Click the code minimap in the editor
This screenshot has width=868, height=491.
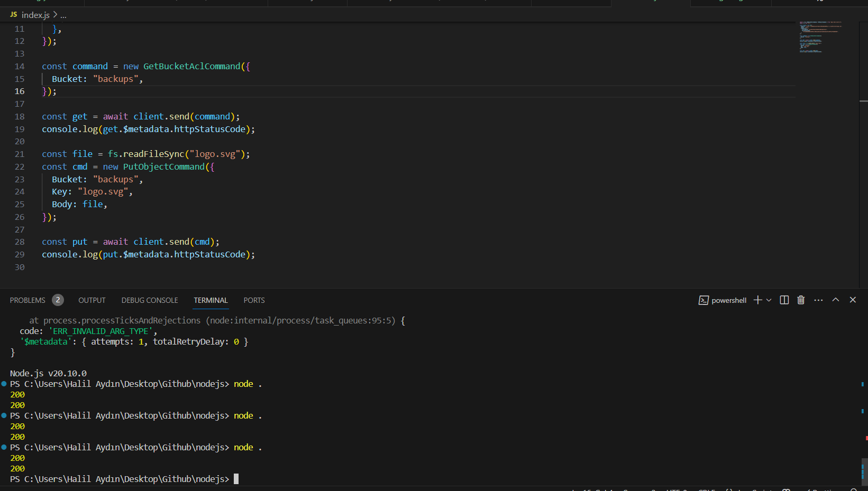coord(820,37)
